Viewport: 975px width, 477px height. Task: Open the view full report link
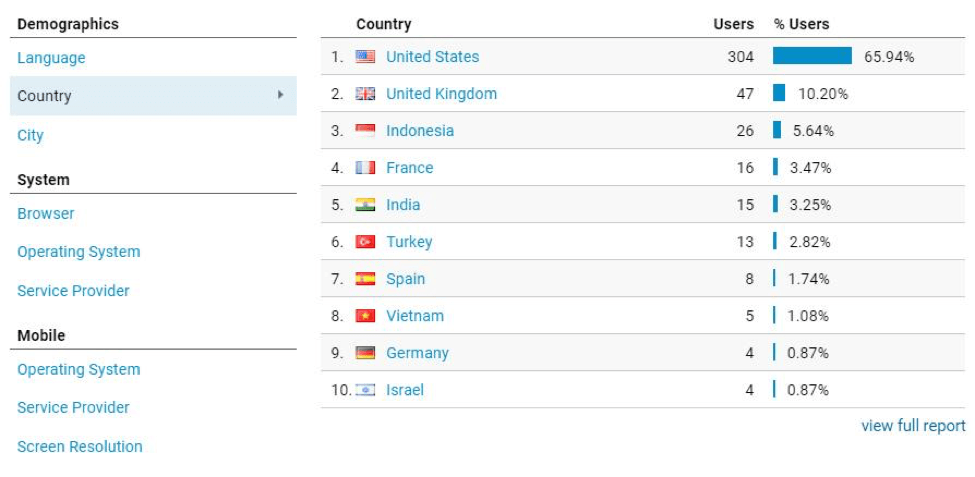click(913, 426)
